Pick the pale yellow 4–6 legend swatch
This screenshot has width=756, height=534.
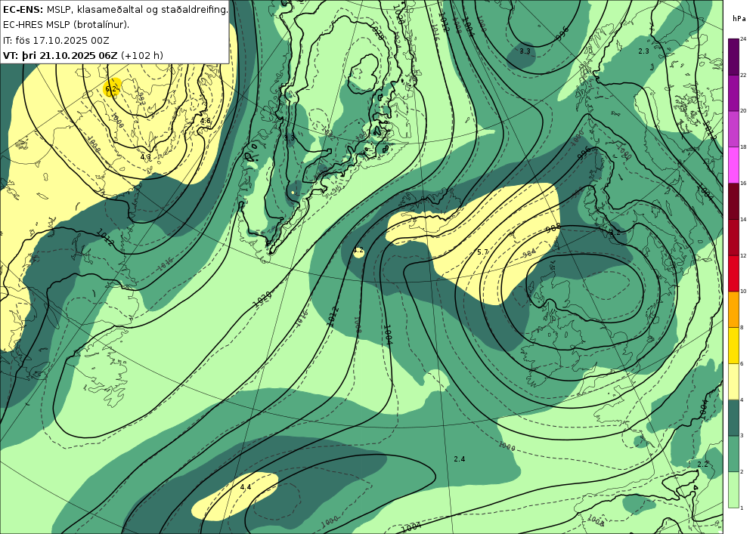click(x=733, y=382)
